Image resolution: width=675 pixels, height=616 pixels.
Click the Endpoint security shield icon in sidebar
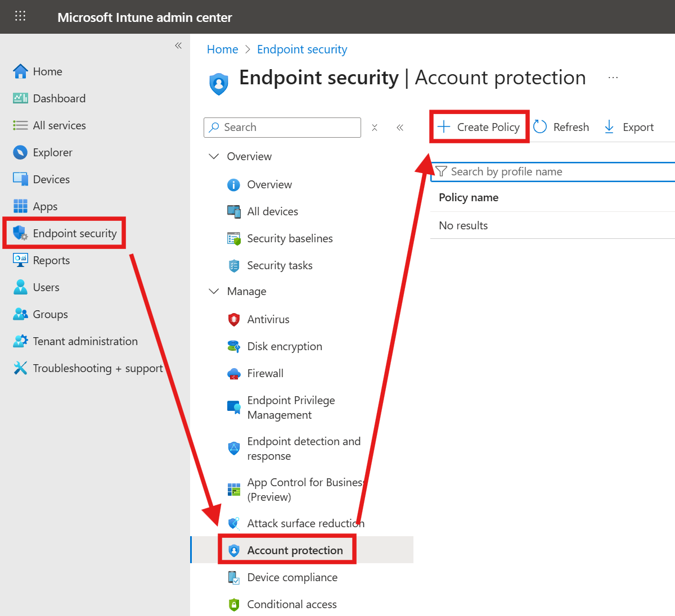pyautogui.click(x=20, y=233)
